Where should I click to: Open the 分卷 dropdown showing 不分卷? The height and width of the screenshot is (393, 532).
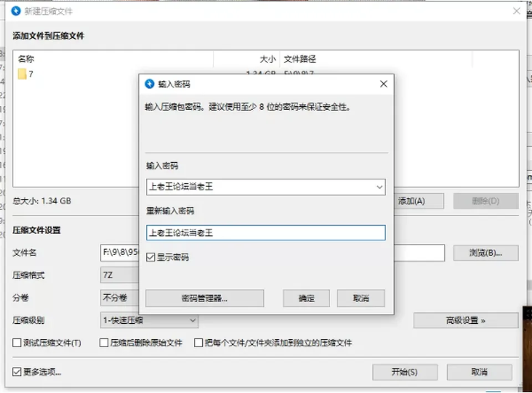click(120, 298)
